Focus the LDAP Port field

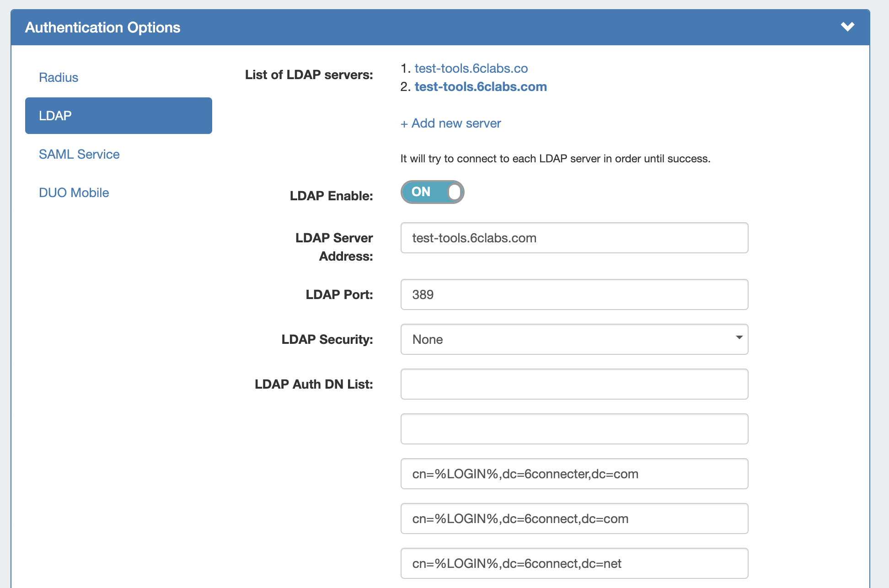click(574, 294)
